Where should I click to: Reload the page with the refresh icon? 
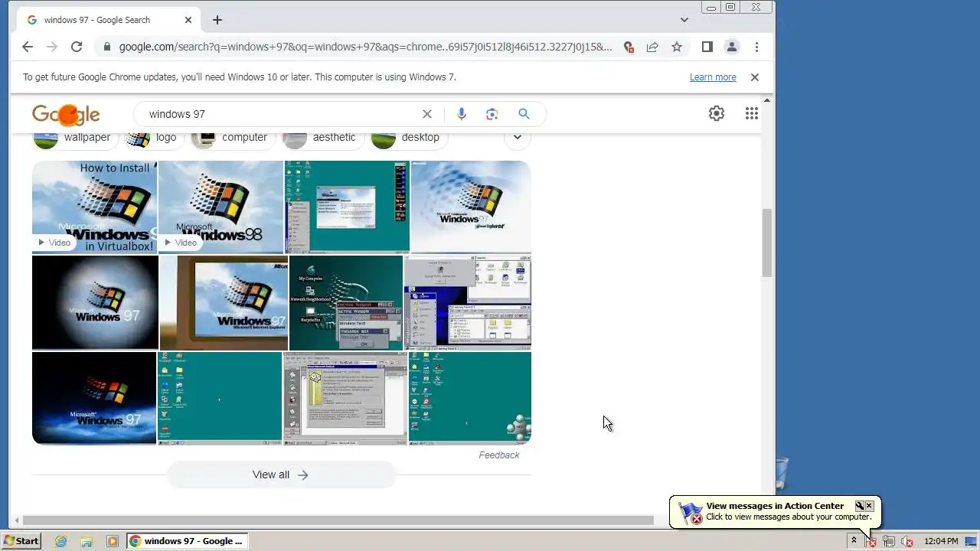click(x=77, y=47)
